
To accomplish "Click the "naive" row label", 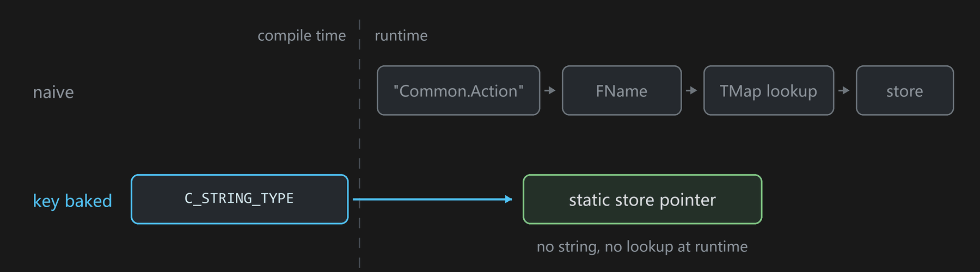I will coord(53,92).
